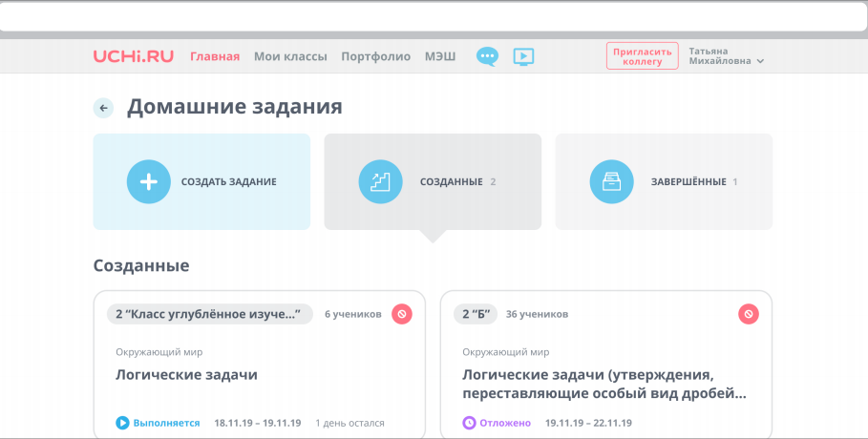This screenshot has width=868, height=439.
Task: Open the chat bubble icon
Action: coord(487,56)
